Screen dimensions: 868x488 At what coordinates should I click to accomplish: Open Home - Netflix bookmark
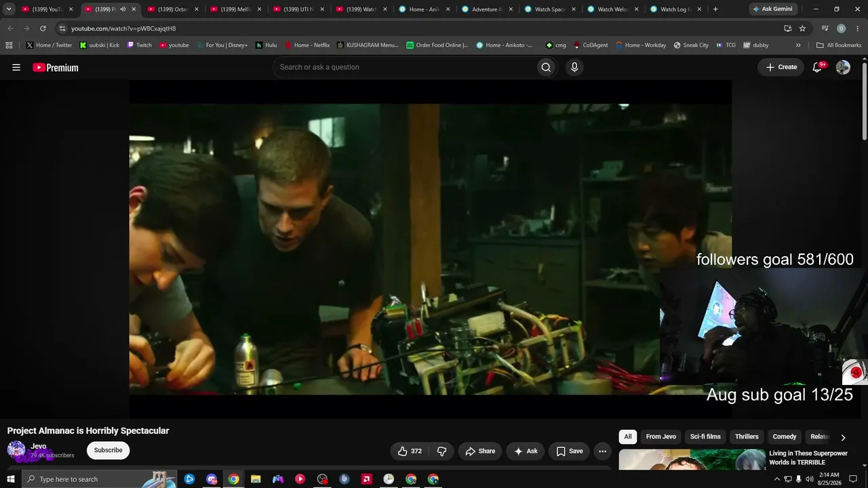(307, 45)
